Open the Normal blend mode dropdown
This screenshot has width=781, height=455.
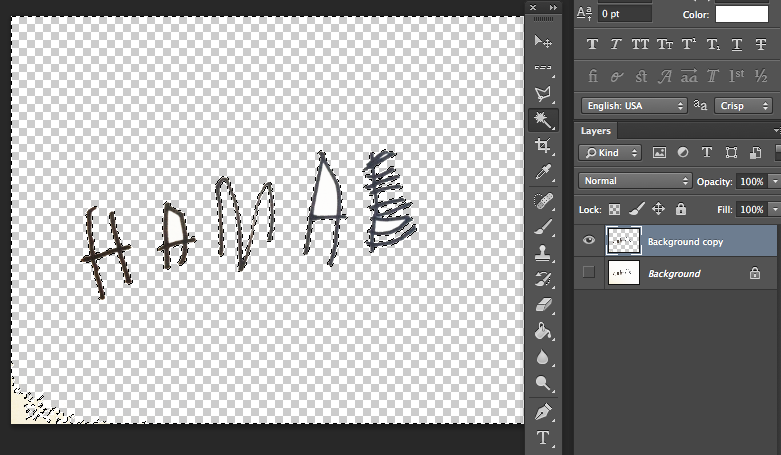pyautogui.click(x=635, y=181)
